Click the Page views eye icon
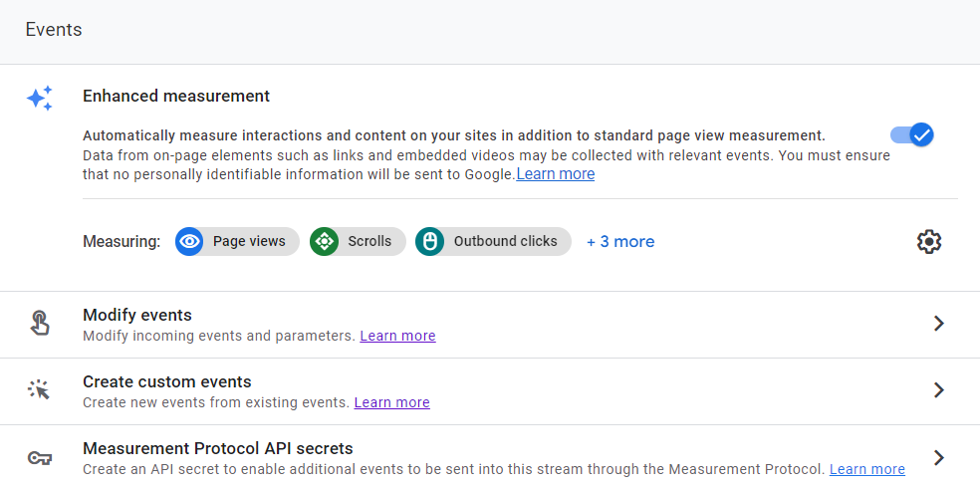Screen dimensions: 980x487 click(x=189, y=241)
